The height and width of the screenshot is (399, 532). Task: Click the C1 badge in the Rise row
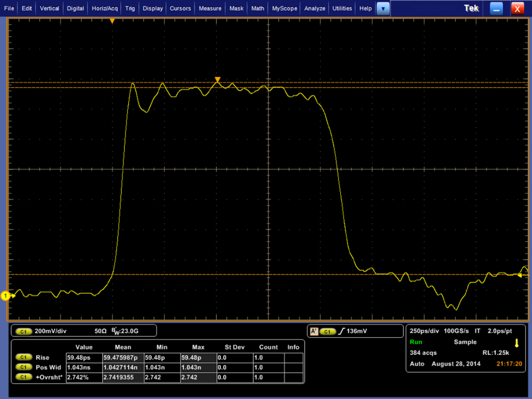[x=23, y=357]
